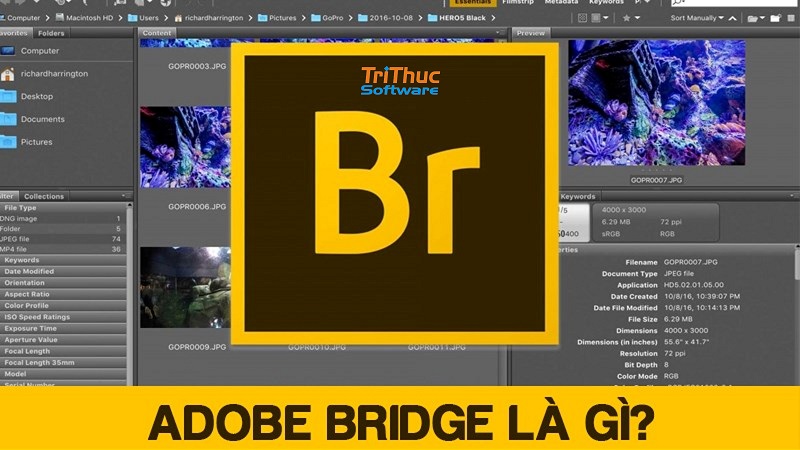
Task: Open the Sort Manually dropdown
Action: (697, 18)
